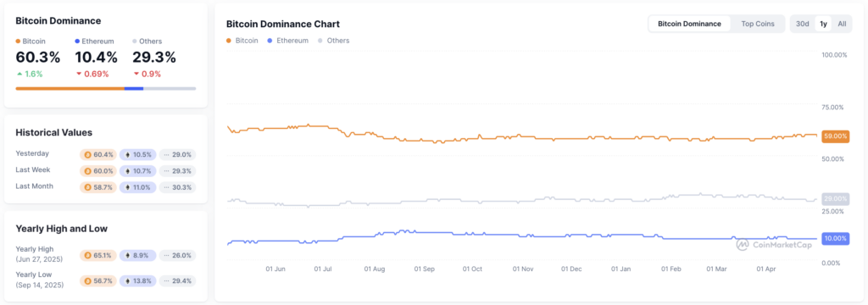The image size is (868, 305).
Task: Click the Yearly High and Low heading
Action: tap(61, 228)
